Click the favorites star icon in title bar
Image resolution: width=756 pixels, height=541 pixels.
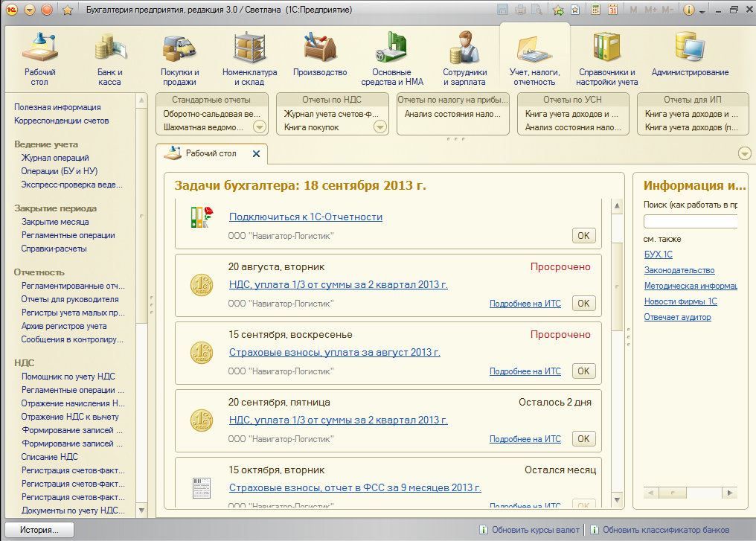coord(68,10)
